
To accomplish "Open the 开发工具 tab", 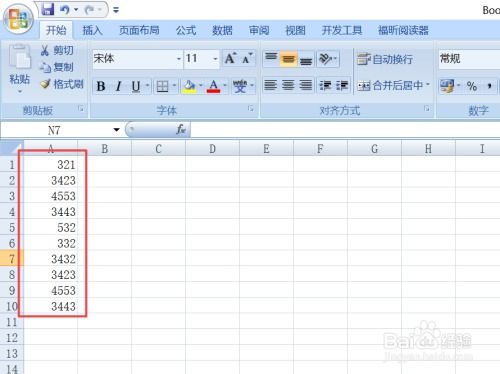I will 342,30.
